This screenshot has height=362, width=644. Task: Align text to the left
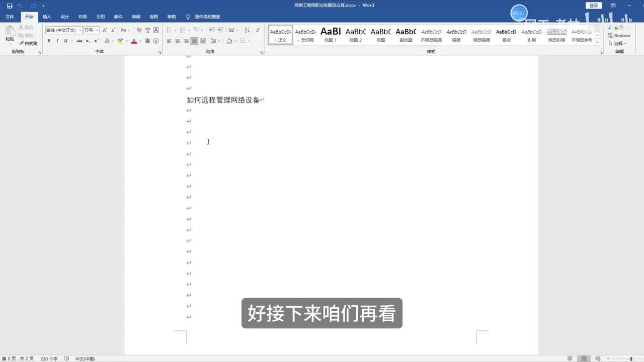tap(169, 41)
